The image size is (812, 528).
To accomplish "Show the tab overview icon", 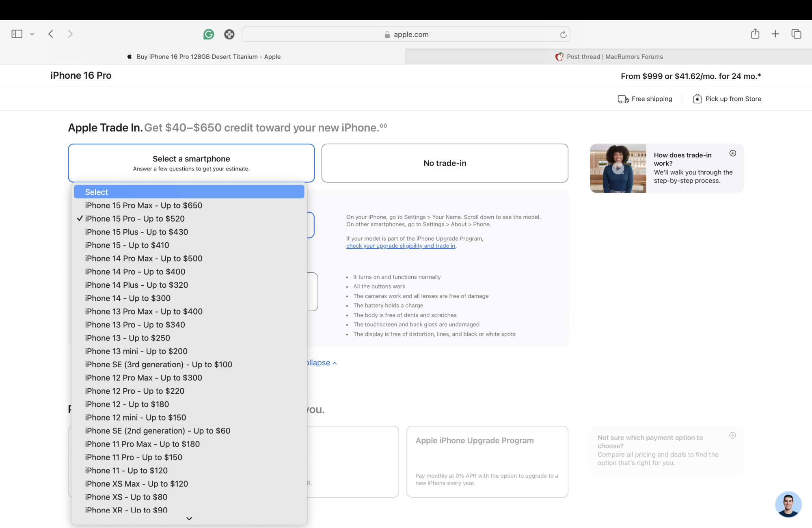I will click(x=796, y=34).
